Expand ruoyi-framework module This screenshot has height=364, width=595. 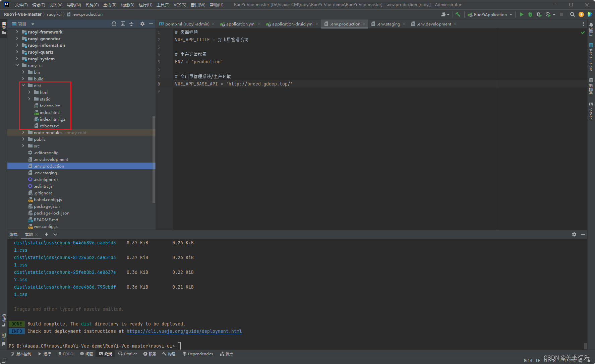pyautogui.click(x=17, y=32)
